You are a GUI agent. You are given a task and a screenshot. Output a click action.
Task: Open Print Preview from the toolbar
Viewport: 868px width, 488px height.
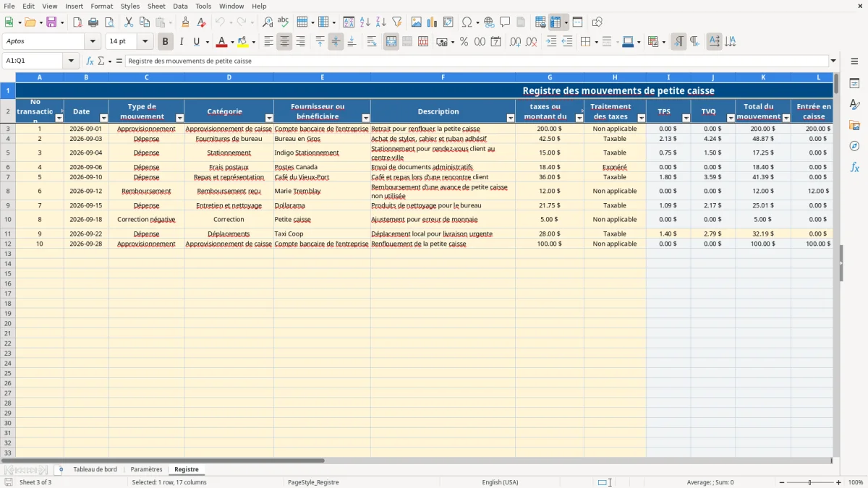pos(109,22)
